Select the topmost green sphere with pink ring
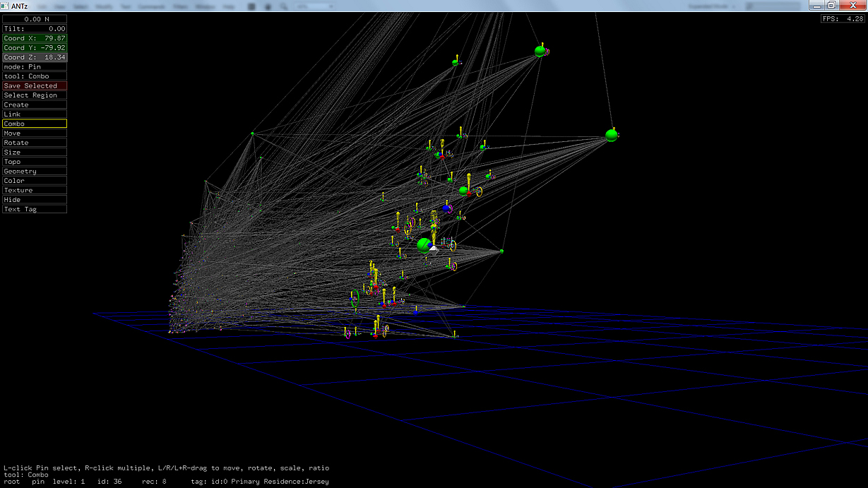The image size is (868, 488). 540,51
